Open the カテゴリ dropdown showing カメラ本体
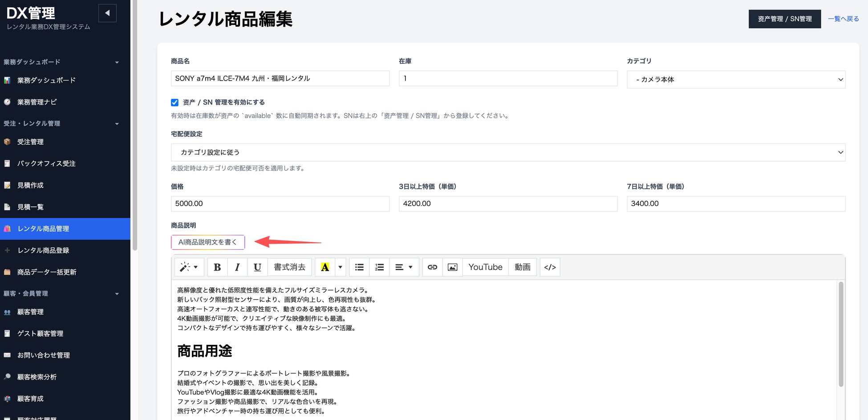Viewport: 868px width, 420px height. (x=736, y=79)
